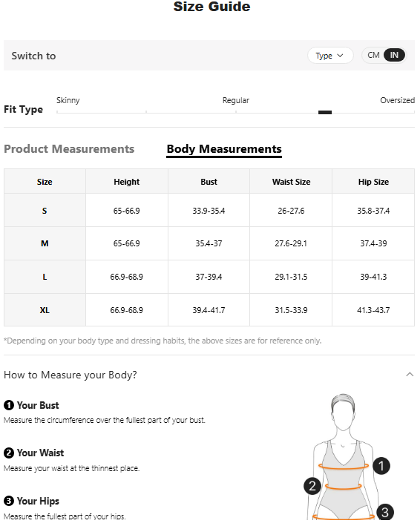Screen dimensions: 420x529
Task: Click the Type dropdown chevron arrow
Action: 340,56
